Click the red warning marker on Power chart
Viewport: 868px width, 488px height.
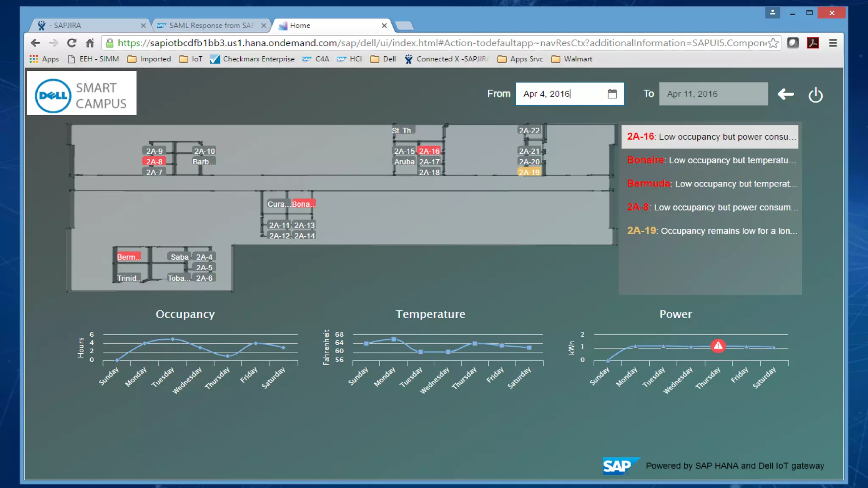click(718, 346)
